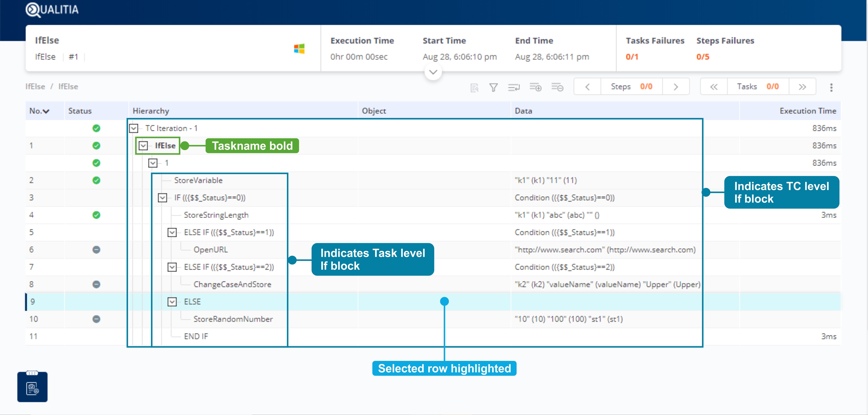
Task: Select the StoreRandomNumber step row
Action: pos(233,319)
